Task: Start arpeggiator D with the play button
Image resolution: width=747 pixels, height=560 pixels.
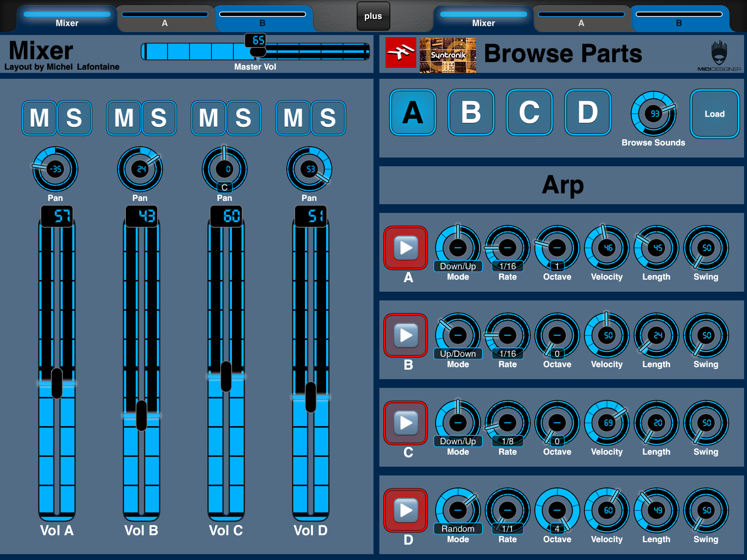Action: coord(406,510)
